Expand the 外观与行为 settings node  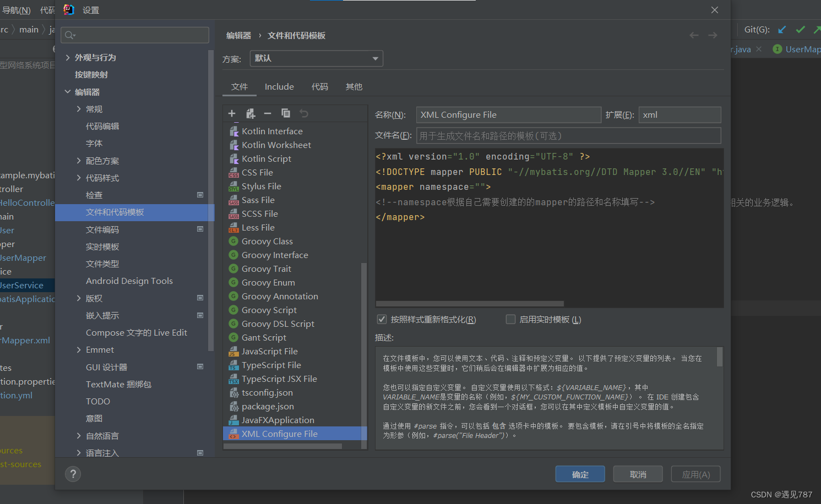(x=68, y=57)
